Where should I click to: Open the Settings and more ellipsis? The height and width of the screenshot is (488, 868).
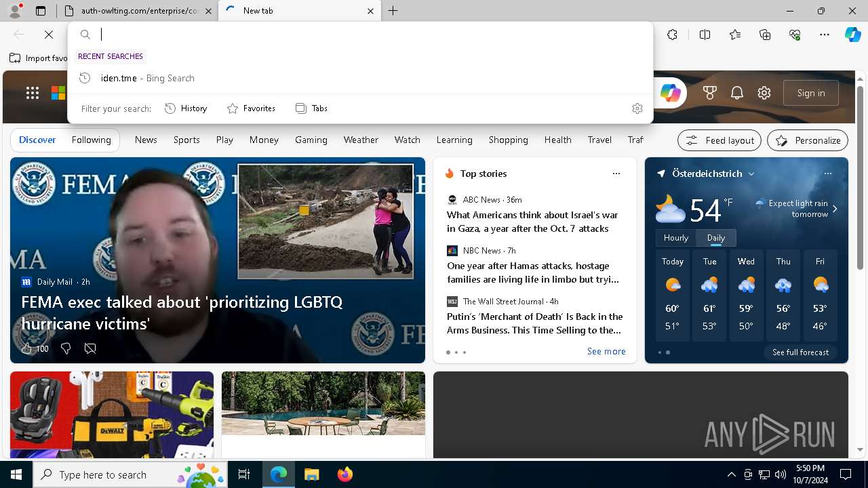(x=825, y=35)
